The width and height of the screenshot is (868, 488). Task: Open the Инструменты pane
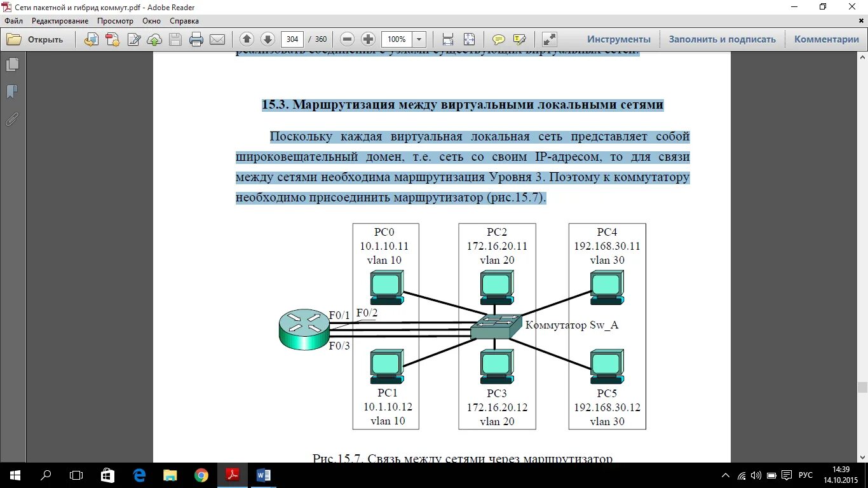pyautogui.click(x=619, y=39)
